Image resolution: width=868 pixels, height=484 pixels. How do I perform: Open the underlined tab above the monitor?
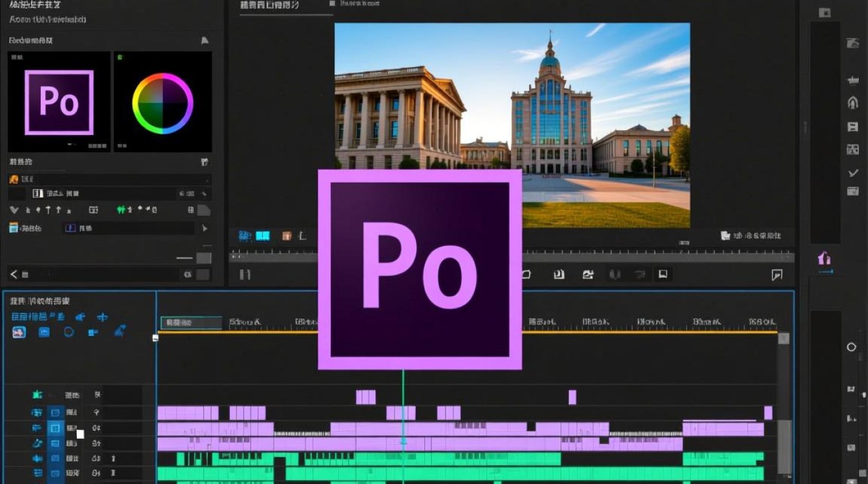270,5
